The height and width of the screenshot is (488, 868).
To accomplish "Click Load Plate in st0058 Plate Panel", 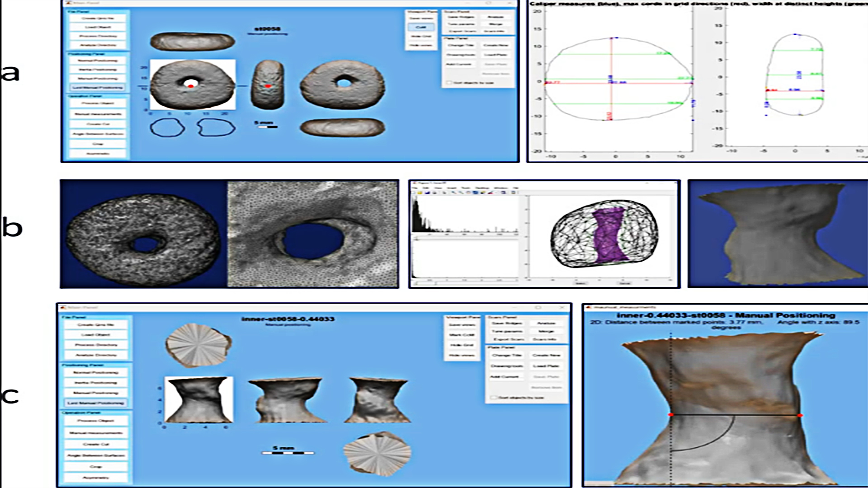I will [495, 55].
